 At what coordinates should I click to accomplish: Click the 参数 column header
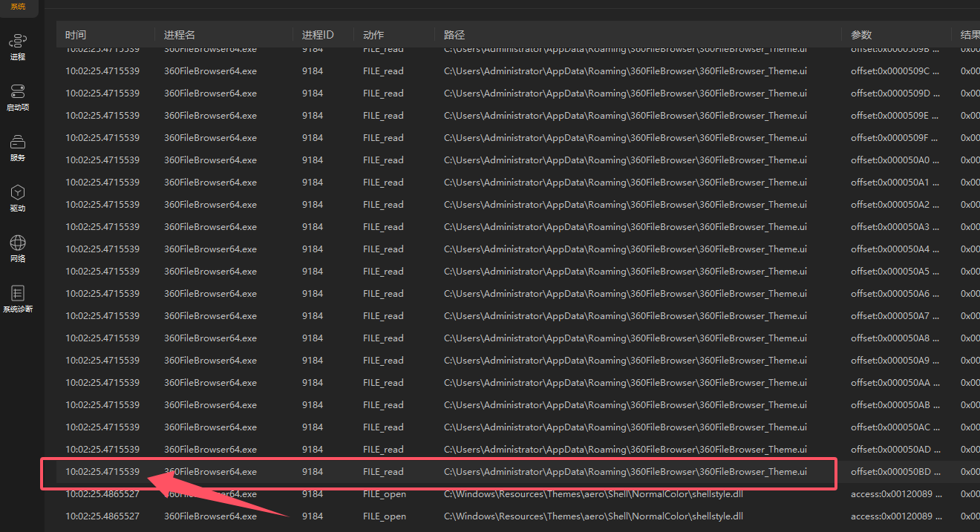click(861, 35)
